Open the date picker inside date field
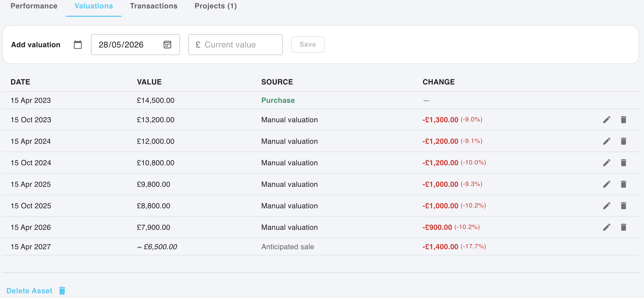Screen dimensions: 644x298 (x=167, y=45)
